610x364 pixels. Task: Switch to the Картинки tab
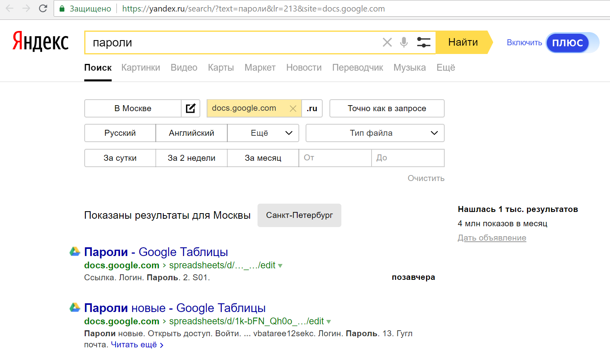coord(141,67)
